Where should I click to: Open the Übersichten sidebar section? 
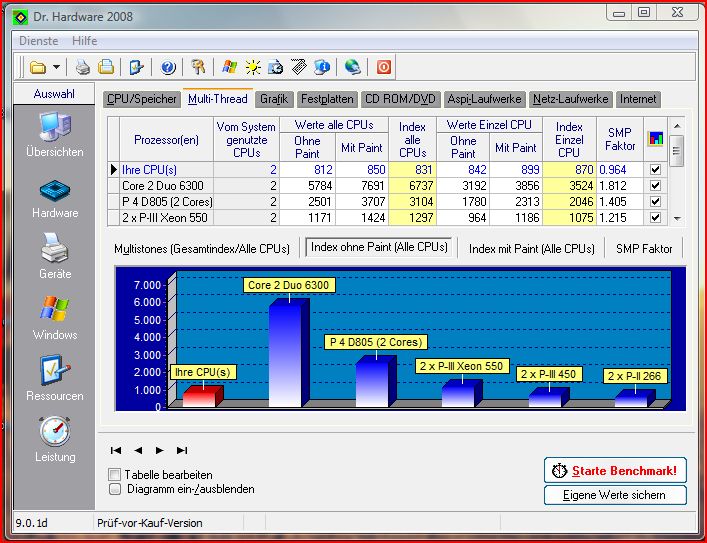click(55, 134)
